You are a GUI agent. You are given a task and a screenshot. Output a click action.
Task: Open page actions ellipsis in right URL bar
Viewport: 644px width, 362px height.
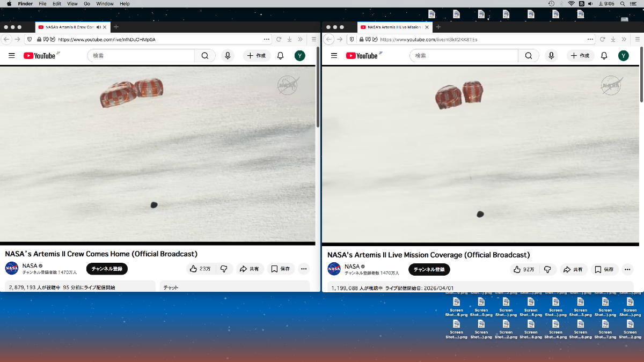tap(590, 39)
